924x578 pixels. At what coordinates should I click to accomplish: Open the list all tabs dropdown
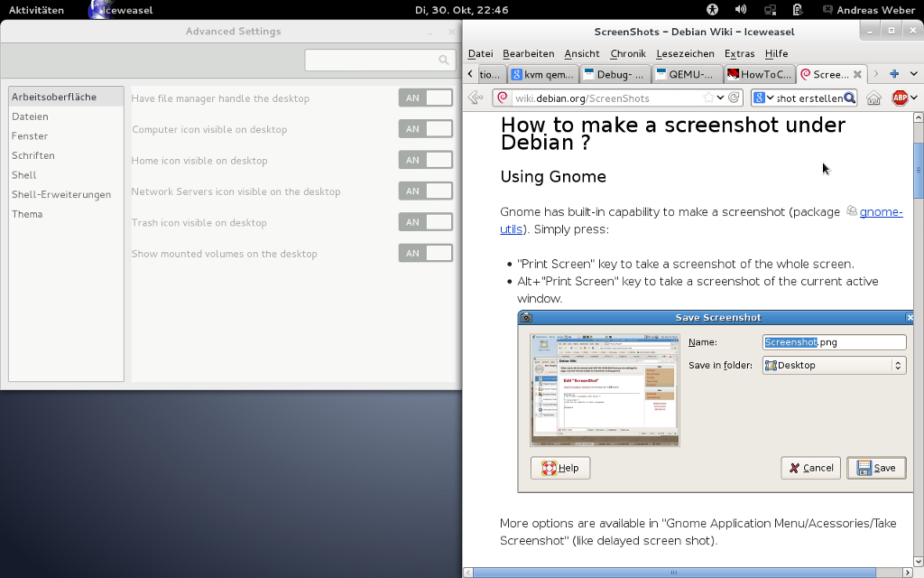coord(912,74)
